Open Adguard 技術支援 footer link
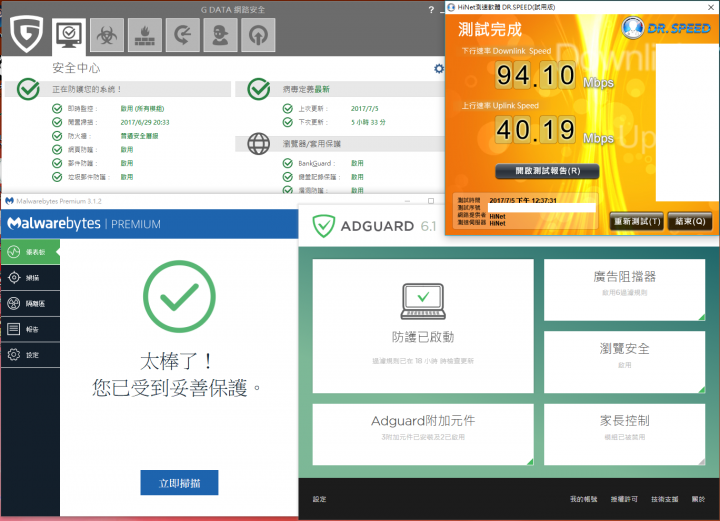 [664, 499]
